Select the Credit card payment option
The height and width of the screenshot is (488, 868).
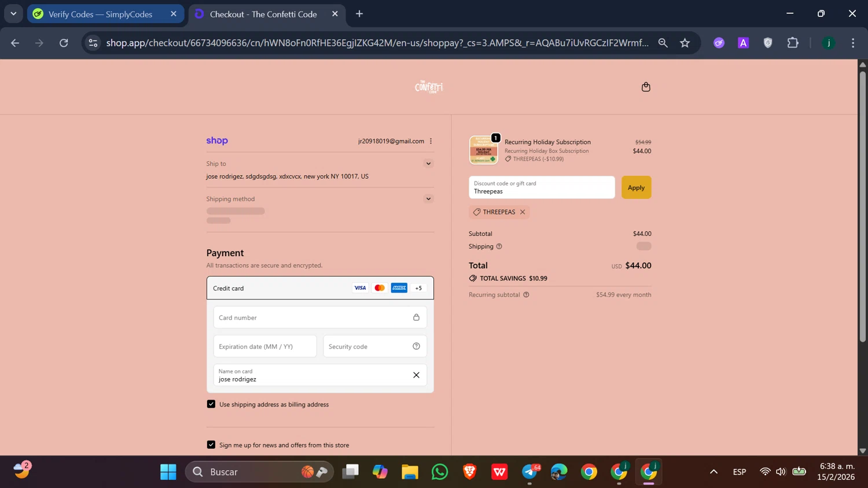pos(320,288)
